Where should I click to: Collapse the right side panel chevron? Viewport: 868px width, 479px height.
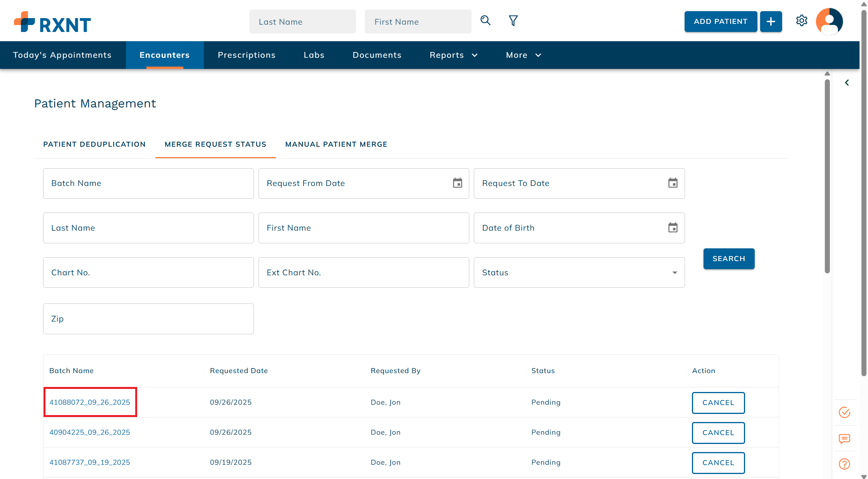point(847,82)
